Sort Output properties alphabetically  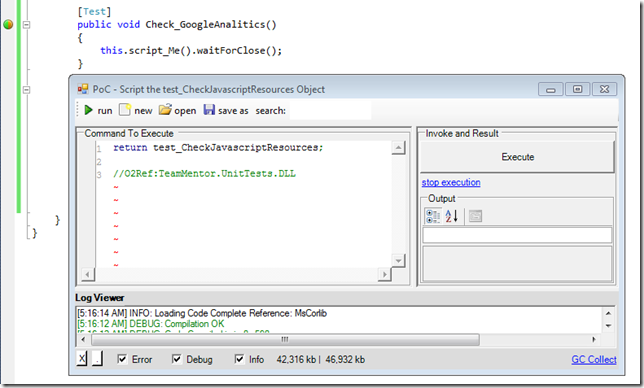tap(451, 216)
